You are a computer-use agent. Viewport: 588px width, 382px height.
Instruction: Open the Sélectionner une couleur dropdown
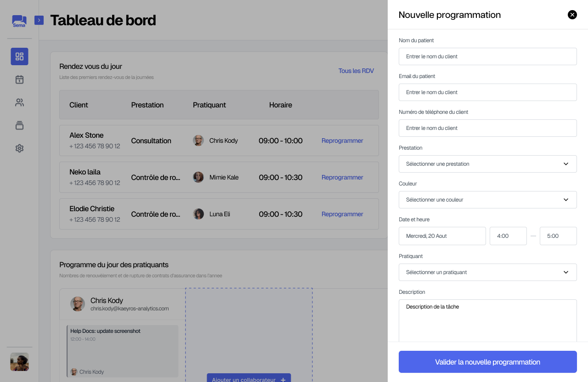pyautogui.click(x=487, y=200)
